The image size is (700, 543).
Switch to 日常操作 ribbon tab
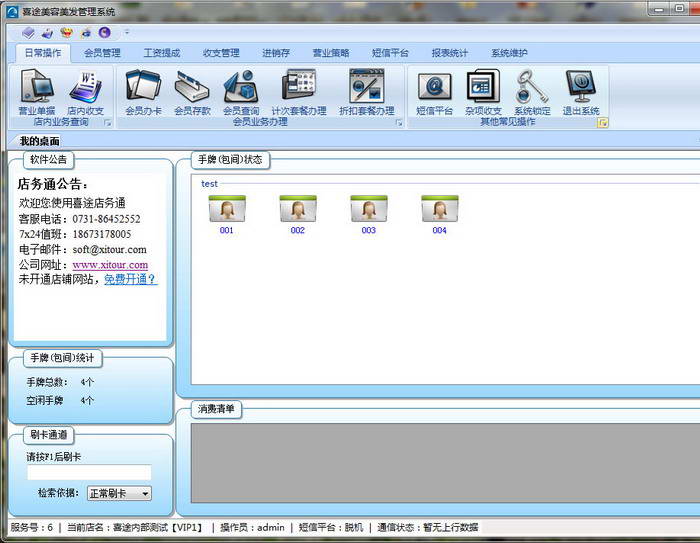pyautogui.click(x=43, y=53)
